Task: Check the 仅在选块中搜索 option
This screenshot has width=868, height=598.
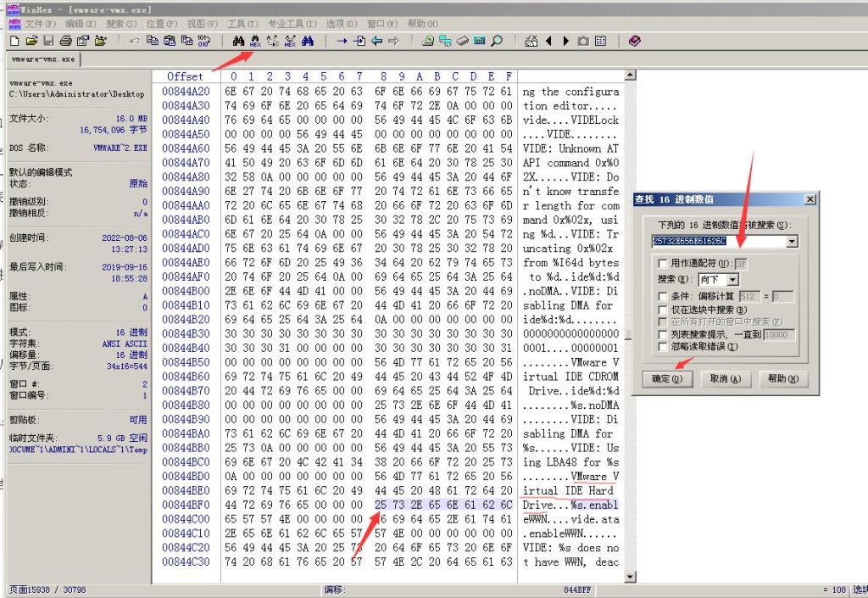Action: [x=663, y=310]
